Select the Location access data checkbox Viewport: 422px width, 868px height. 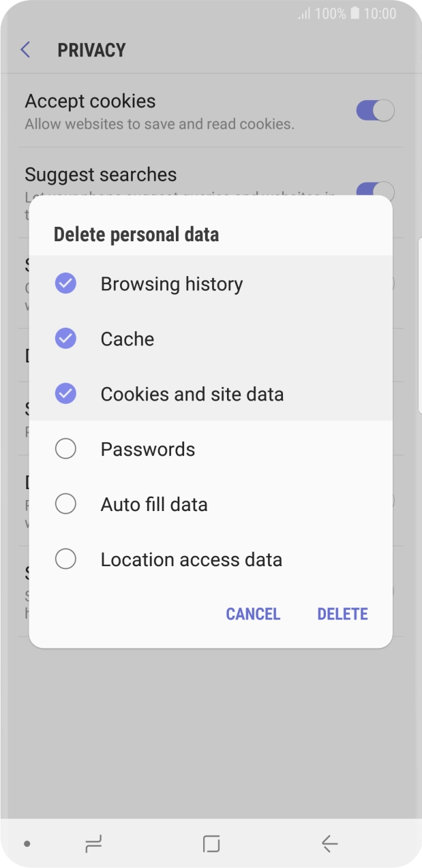tap(65, 559)
